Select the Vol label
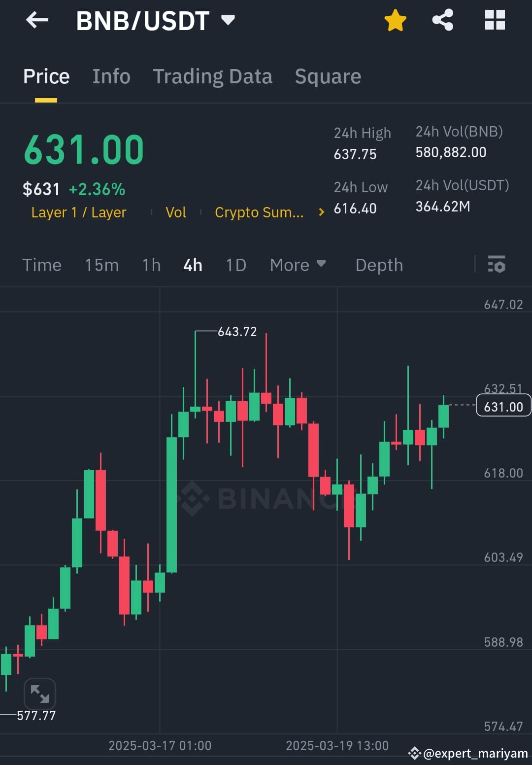This screenshot has height=765, width=532. click(175, 212)
